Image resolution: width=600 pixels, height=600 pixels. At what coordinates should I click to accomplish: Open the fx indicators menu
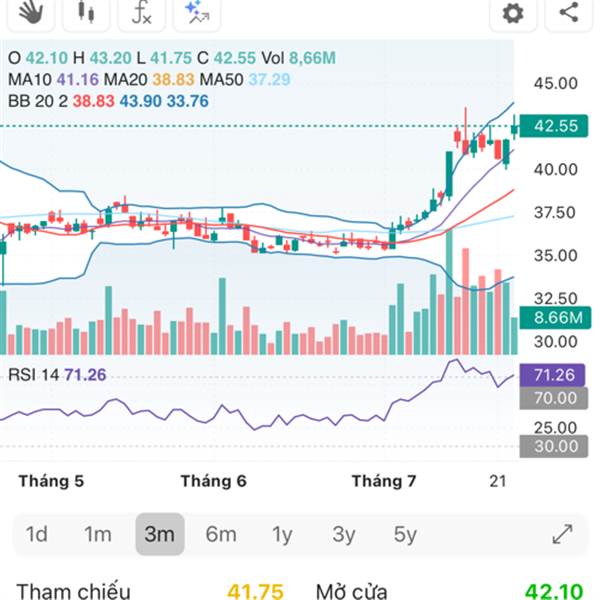(141, 13)
